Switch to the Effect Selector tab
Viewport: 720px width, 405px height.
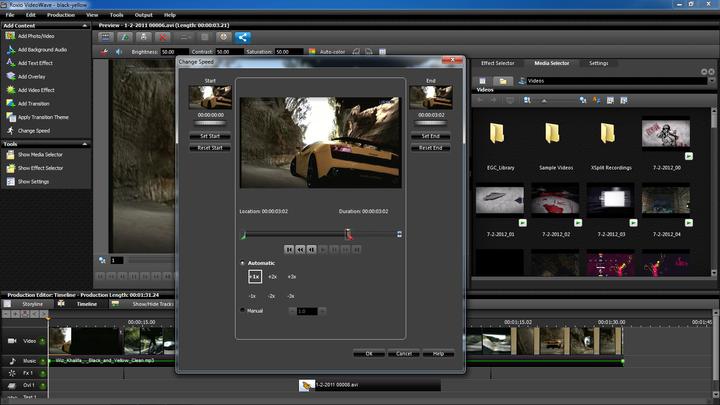[x=498, y=63]
